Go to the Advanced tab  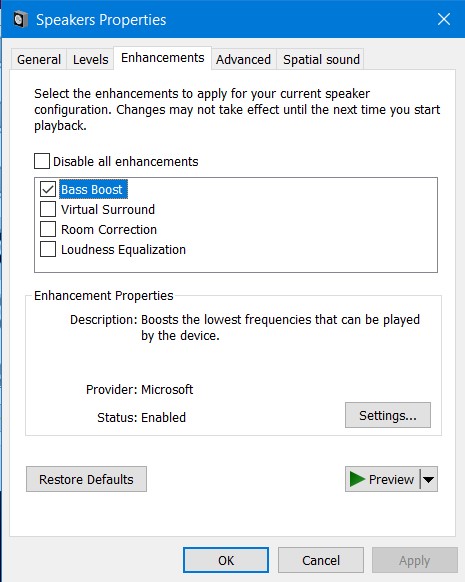point(243,59)
